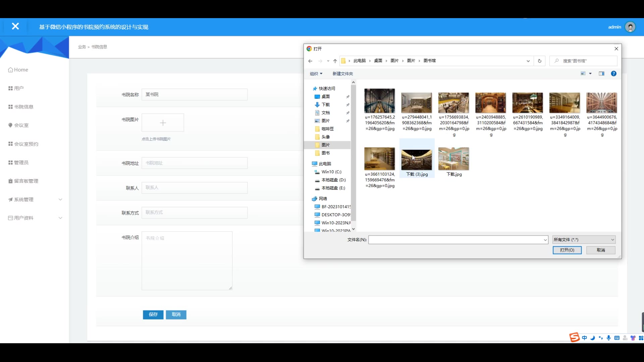The height and width of the screenshot is (362, 644).
Task: Open the 所有文件 file type dropdown
Action: (x=584, y=240)
